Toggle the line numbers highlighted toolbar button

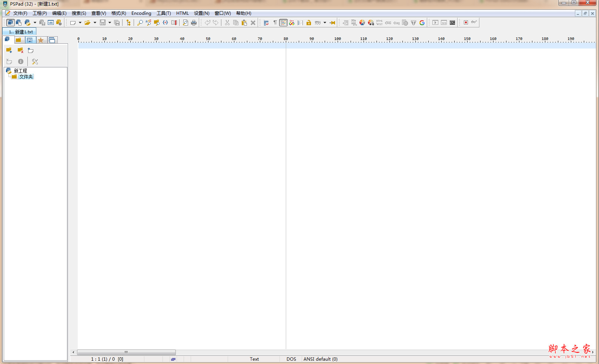[283, 23]
